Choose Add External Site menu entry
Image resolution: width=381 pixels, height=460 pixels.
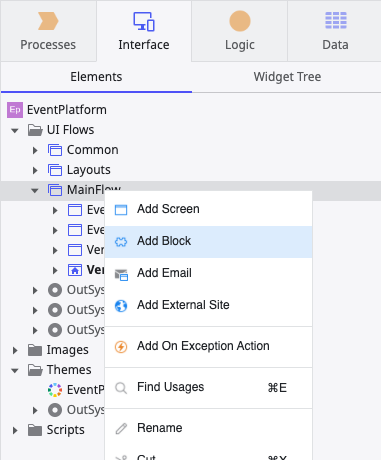coord(208,305)
